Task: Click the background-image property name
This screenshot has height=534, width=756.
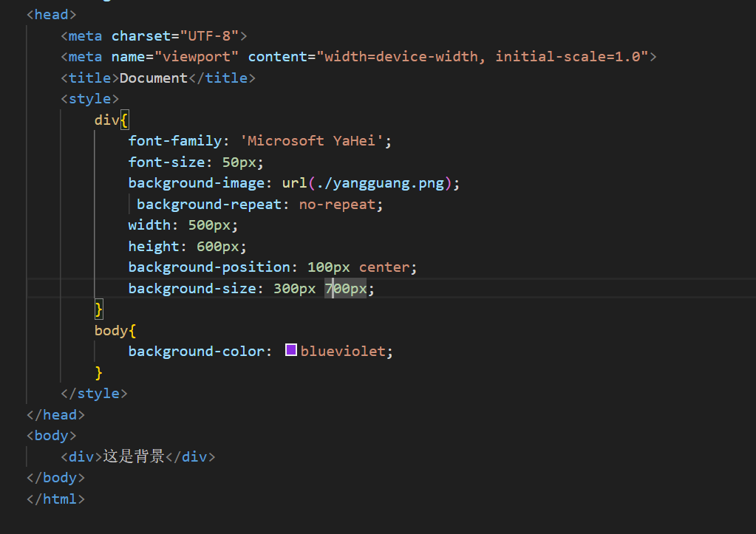Action: click(197, 183)
